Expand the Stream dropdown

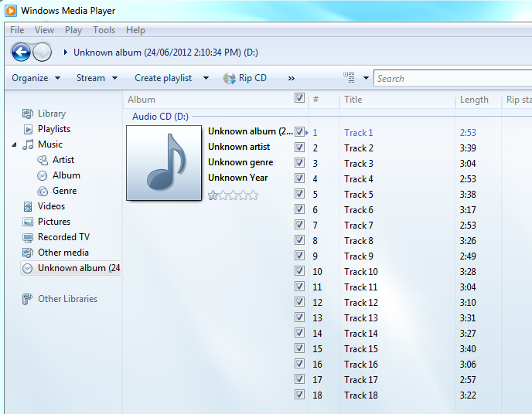tap(97, 78)
